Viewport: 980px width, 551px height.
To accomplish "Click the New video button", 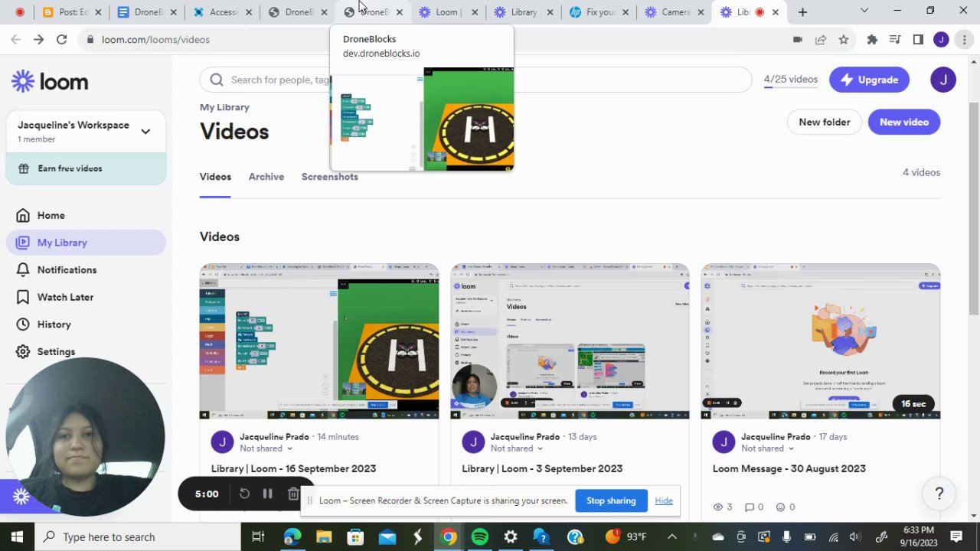I will tap(904, 122).
